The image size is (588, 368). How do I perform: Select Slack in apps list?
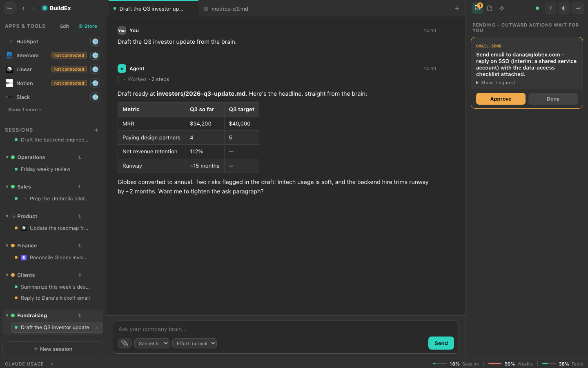tap(23, 97)
